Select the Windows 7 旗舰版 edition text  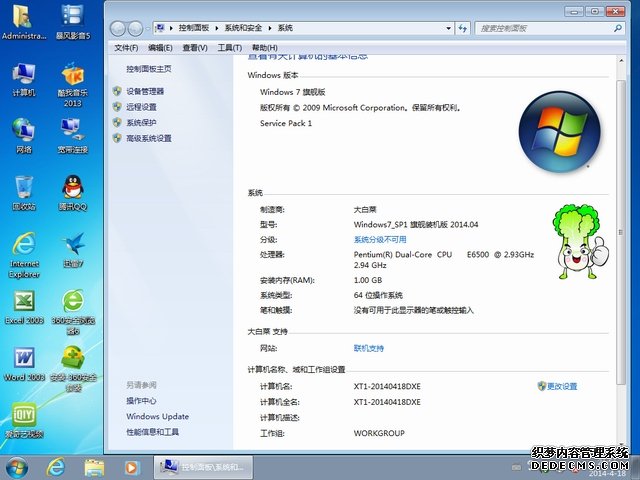293,92
